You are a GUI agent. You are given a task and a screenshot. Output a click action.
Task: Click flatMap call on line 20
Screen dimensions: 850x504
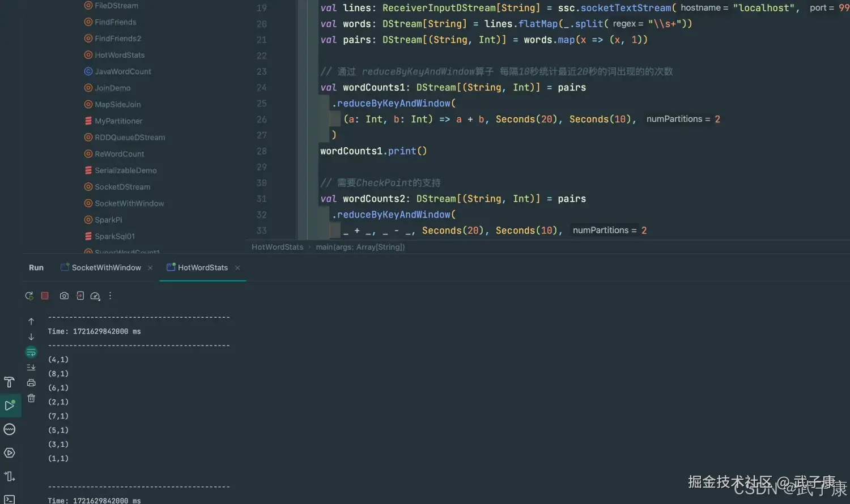click(538, 24)
